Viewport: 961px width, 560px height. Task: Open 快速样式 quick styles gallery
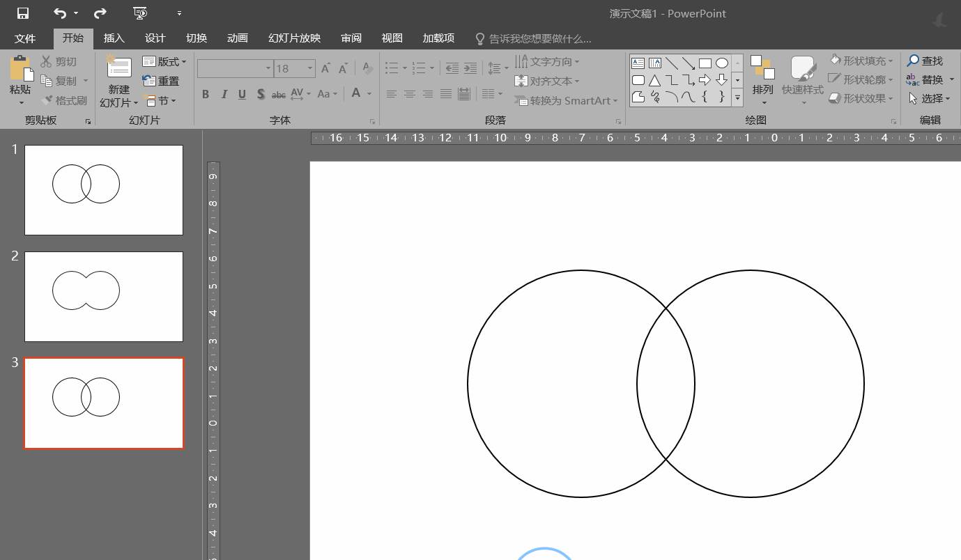[x=803, y=81]
